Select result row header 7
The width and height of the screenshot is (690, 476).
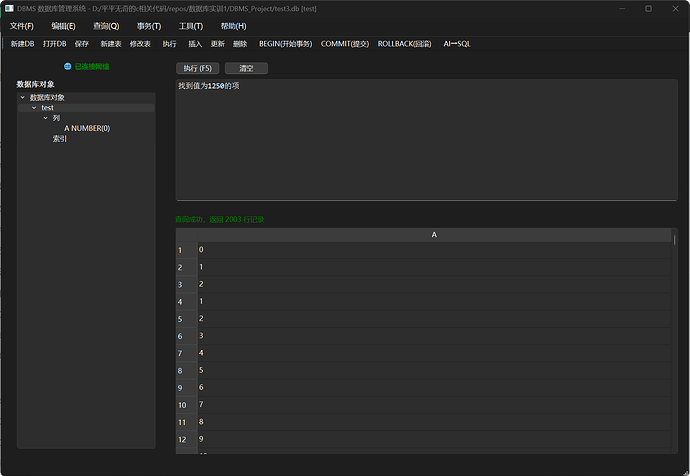coord(187,353)
